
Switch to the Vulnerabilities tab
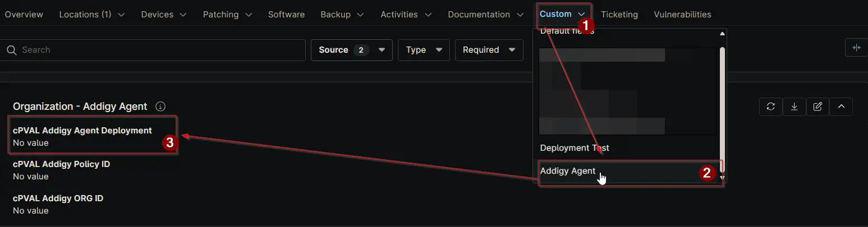tap(682, 15)
